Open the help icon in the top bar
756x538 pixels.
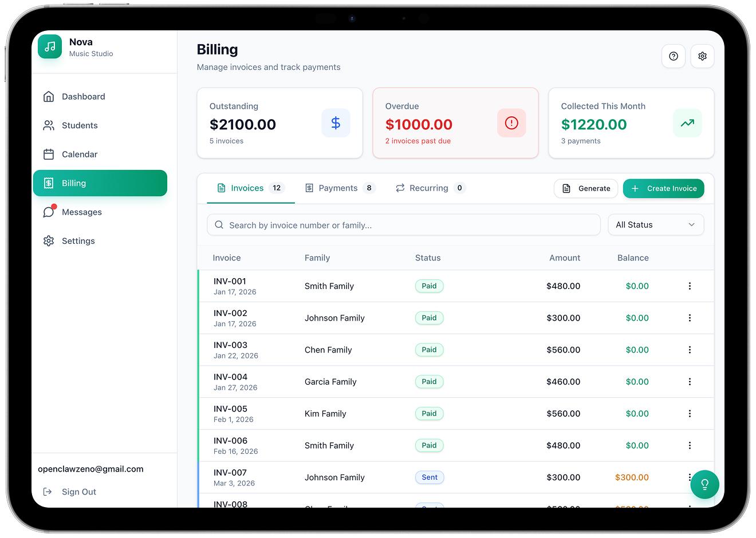(673, 56)
